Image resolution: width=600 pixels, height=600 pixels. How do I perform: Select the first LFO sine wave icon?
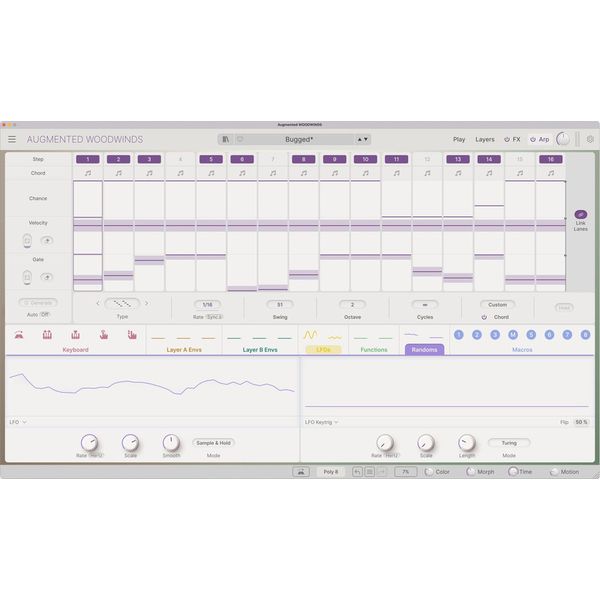coord(310,335)
